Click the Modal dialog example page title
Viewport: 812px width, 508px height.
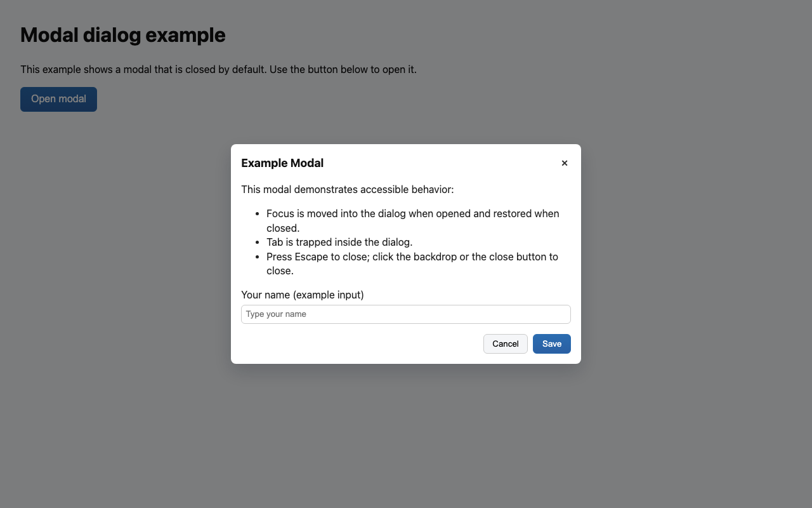coord(122,35)
